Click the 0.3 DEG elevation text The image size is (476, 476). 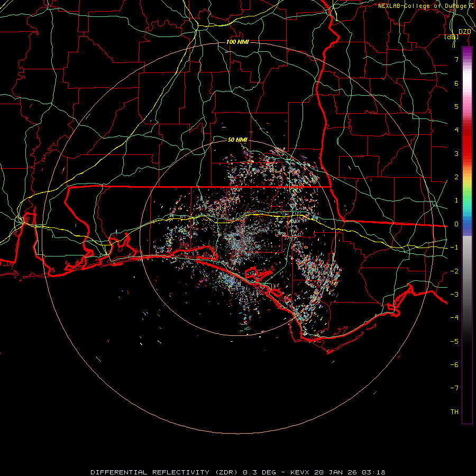point(260,472)
